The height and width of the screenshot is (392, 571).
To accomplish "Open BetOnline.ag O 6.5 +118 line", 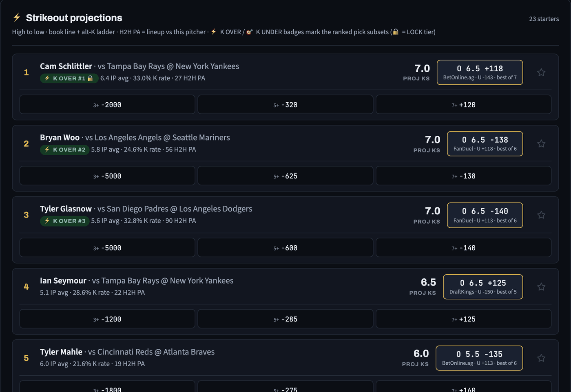I will point(480,73).
